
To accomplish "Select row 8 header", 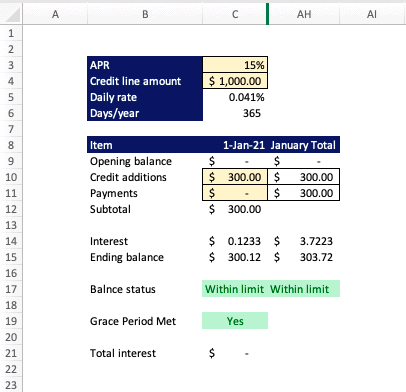I will [x=11, y=145].
